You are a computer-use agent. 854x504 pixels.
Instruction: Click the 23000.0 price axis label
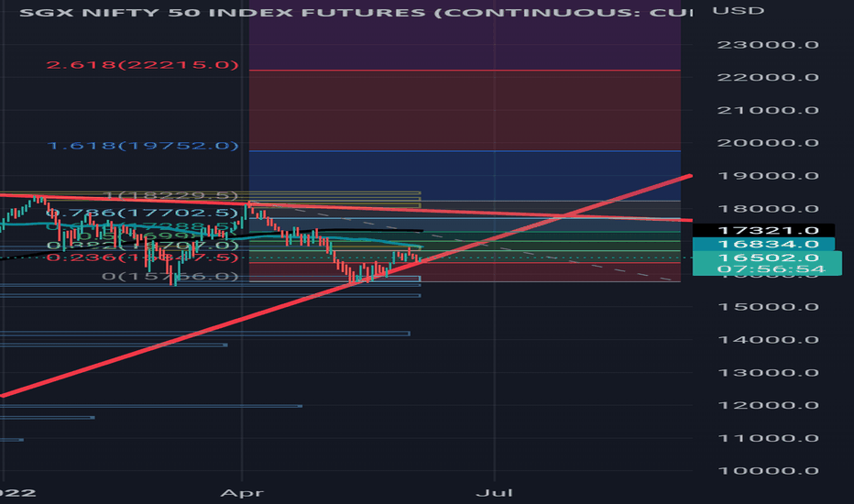[768, 45]
